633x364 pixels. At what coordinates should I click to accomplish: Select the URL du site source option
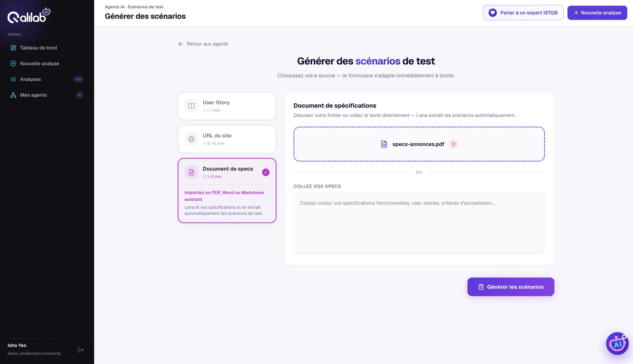[227, 139]
